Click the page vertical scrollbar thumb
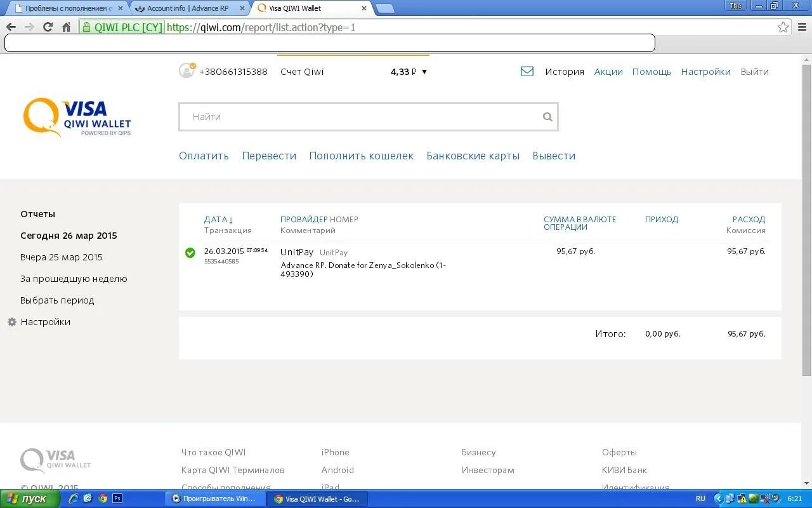 click(x=806, y=220)
